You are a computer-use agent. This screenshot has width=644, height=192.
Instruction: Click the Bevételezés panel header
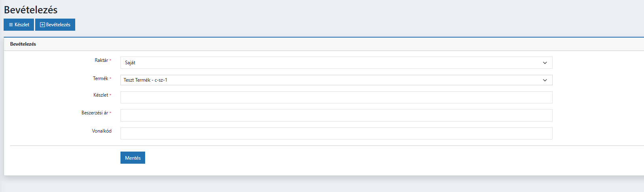point(23,44)
